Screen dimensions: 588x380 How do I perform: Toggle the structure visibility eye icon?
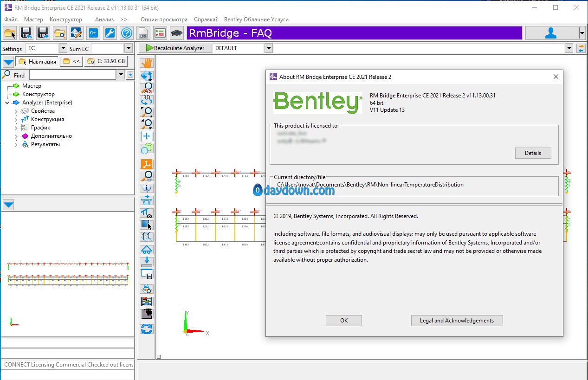[x=147, y=213]
